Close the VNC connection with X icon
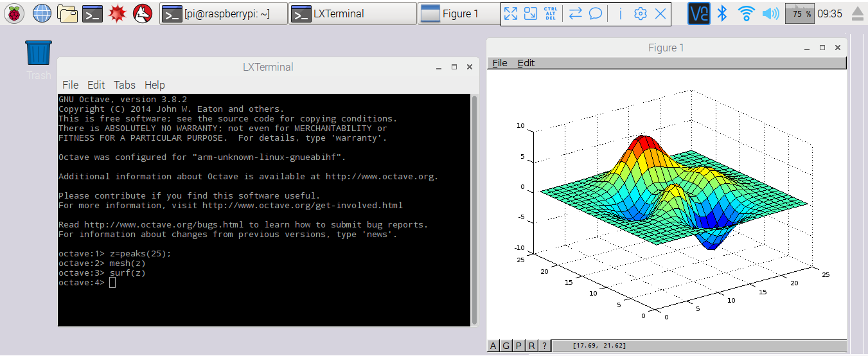This screenshot has height=356, width=868. click(660, 13)
